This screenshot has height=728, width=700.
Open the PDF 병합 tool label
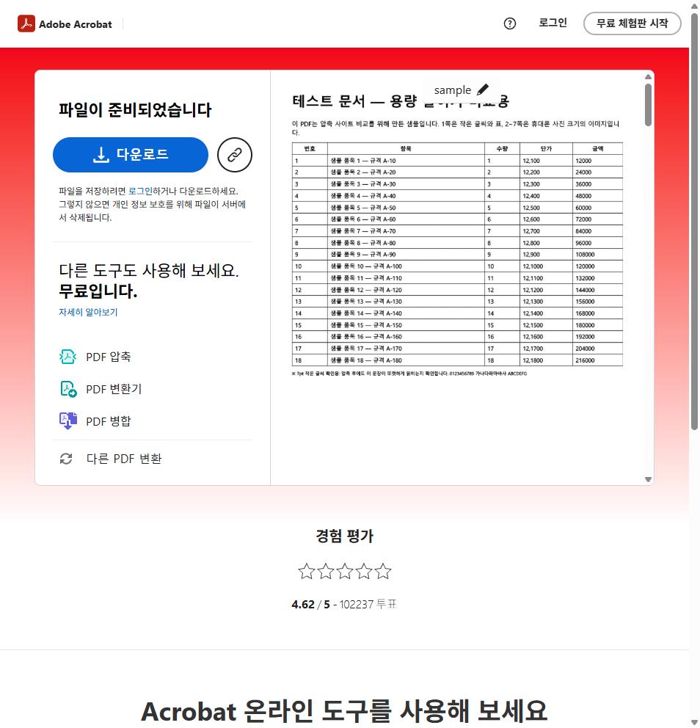pos(109,421)
